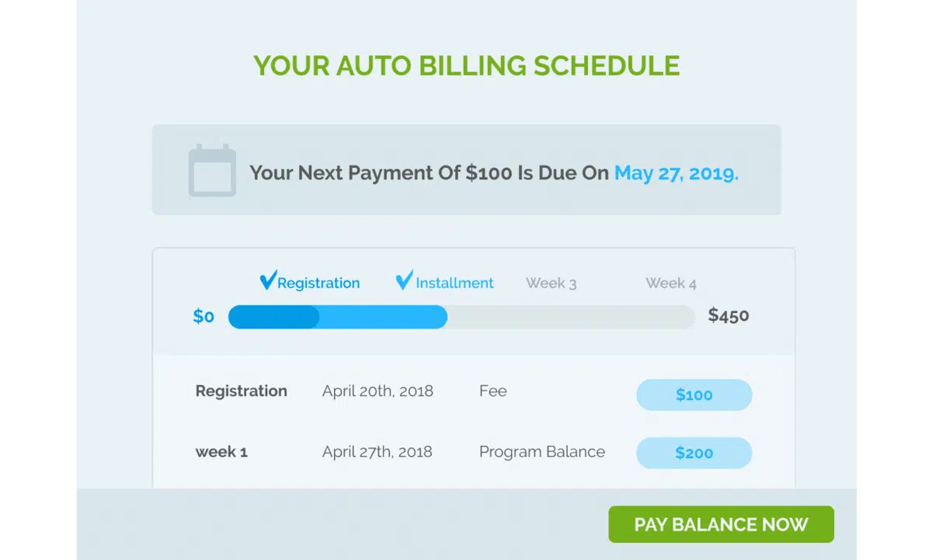Screen dimensions: 932x560
Task: Toggle the Registration payment completion mark
Action: [x=267, y=280]
